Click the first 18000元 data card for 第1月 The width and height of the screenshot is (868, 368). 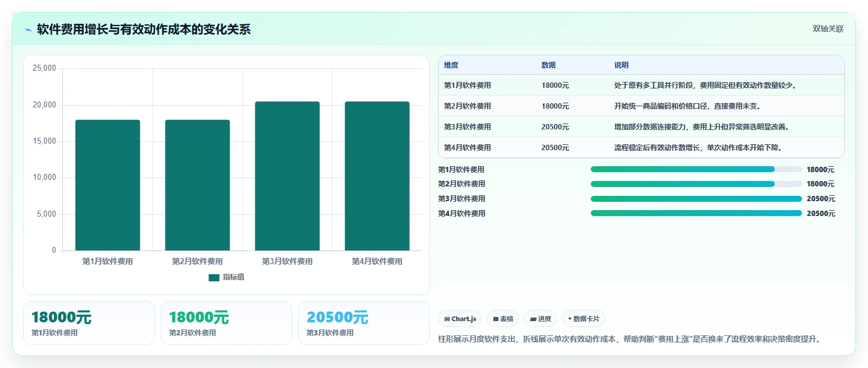(89, 323)
